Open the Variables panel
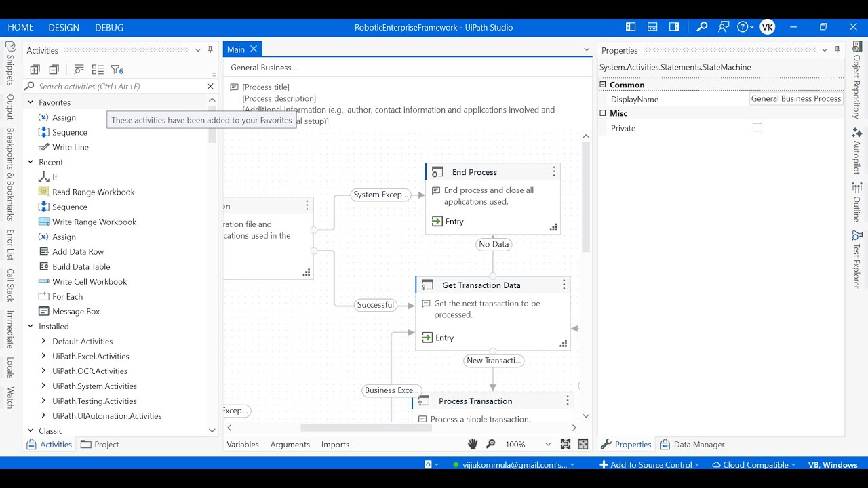 [x=243, y=445]
